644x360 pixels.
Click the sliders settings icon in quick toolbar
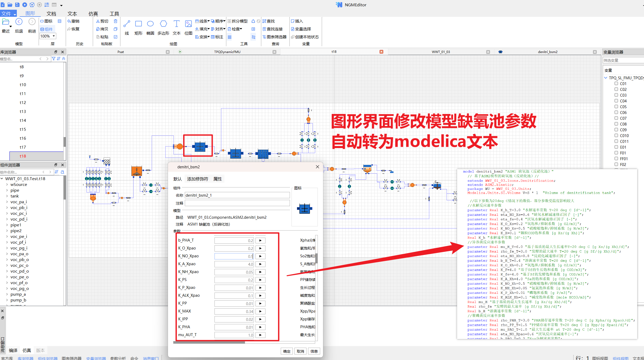point(47,5)
